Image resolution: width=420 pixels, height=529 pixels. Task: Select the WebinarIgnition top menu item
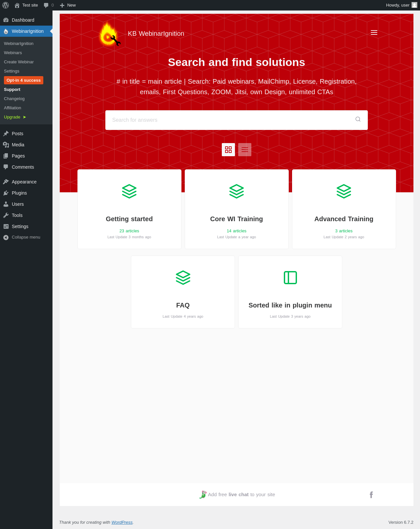[26, 31]
